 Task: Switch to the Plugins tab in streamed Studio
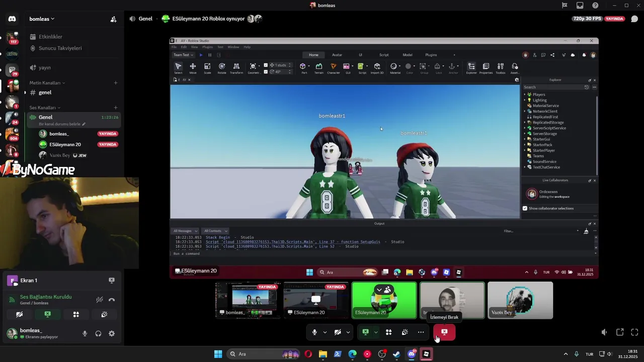click(431, 55)
